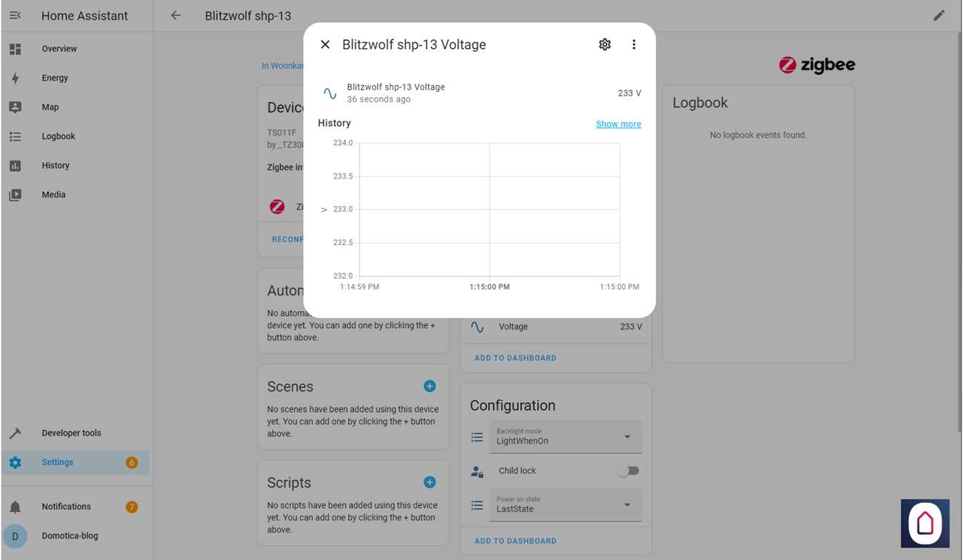
Task: Open voltage entity settings gear
Action: [604, 44]
